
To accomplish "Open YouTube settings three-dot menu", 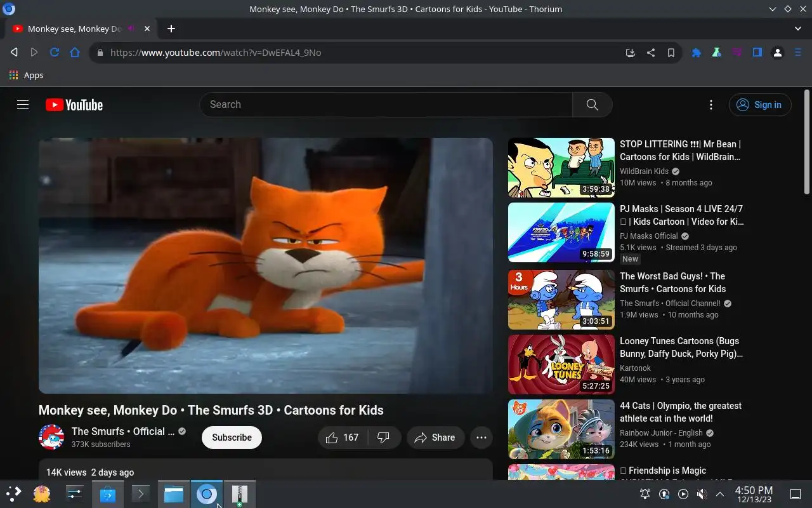I will point(711,105).
